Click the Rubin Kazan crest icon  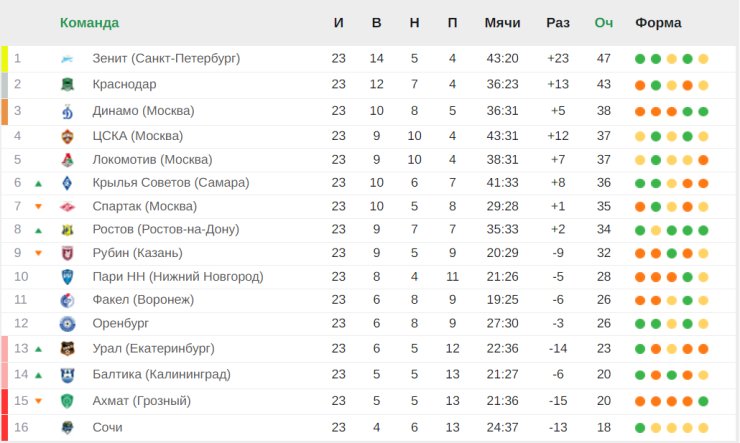67,253
